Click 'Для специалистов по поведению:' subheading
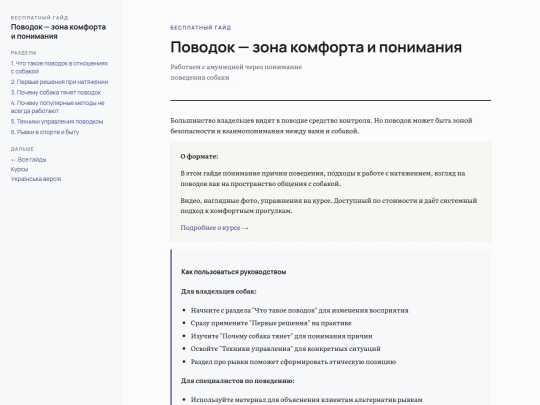 238,381
